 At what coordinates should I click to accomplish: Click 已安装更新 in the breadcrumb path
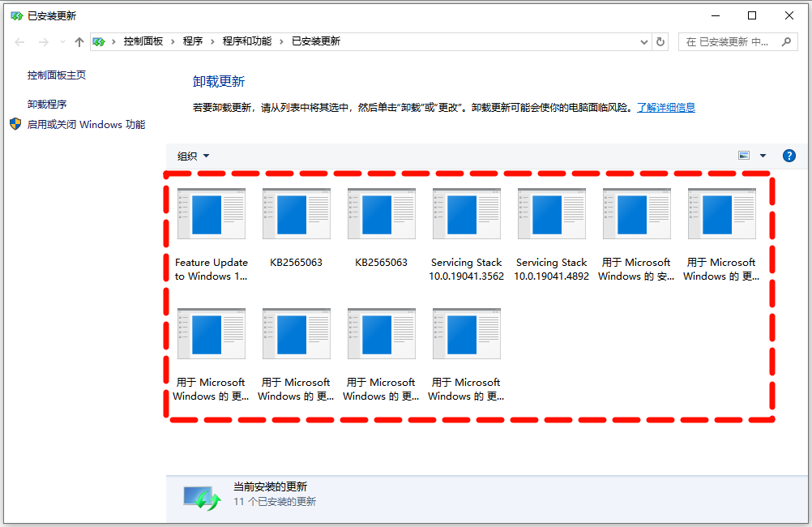point(316,41)
